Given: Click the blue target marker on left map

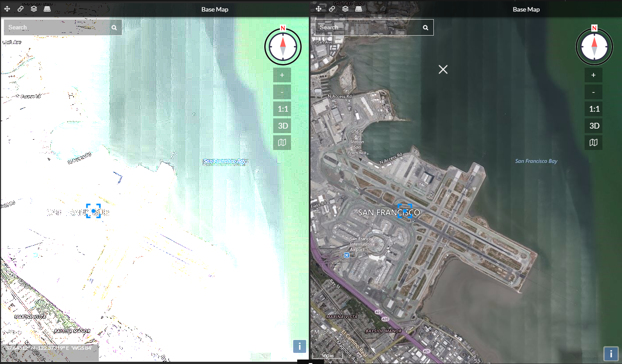Looking at the screenshot, I should (93, 211).
